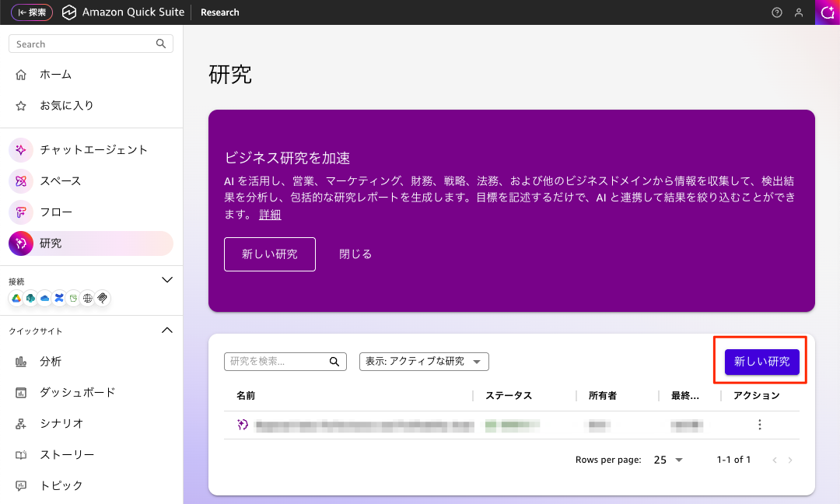Open the Research tab in the top bar
840x504 pixels.
219,12
